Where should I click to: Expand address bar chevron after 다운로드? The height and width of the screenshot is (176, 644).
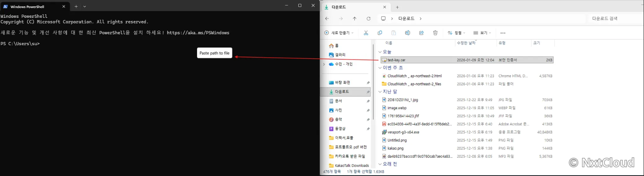(x=421, y=19)
